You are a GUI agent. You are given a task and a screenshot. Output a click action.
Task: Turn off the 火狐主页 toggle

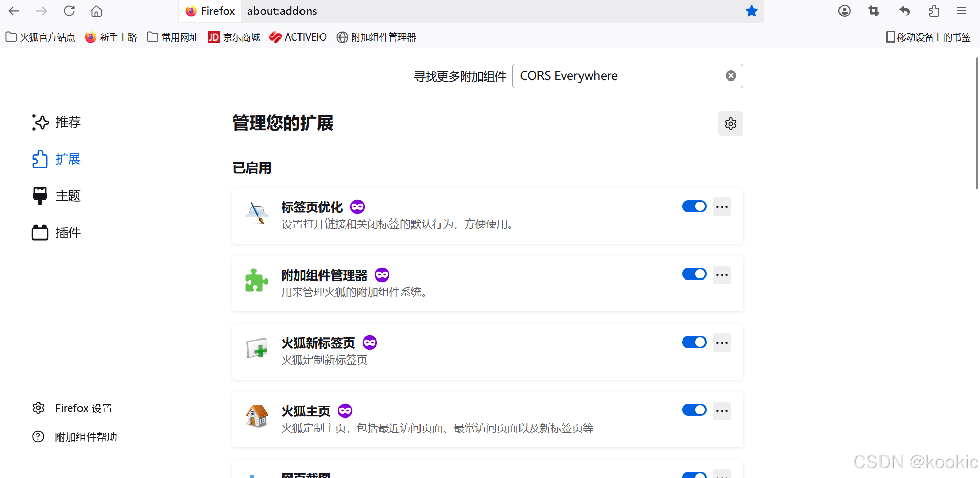pyautogui.click(x=694, y=410)
